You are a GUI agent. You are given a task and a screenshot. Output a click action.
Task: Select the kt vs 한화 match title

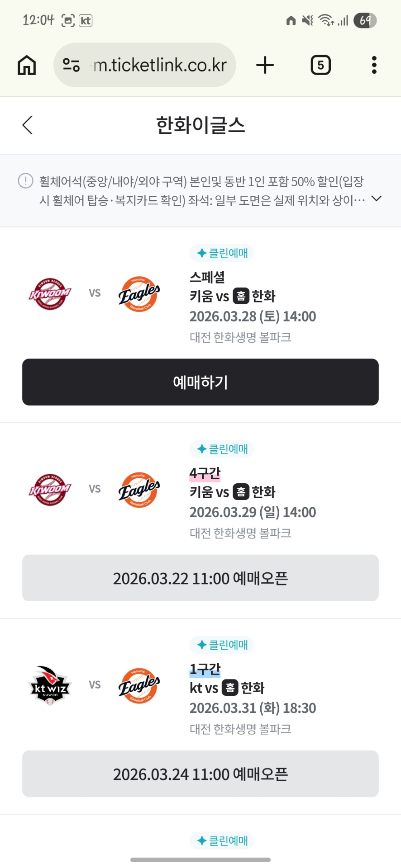227,688
